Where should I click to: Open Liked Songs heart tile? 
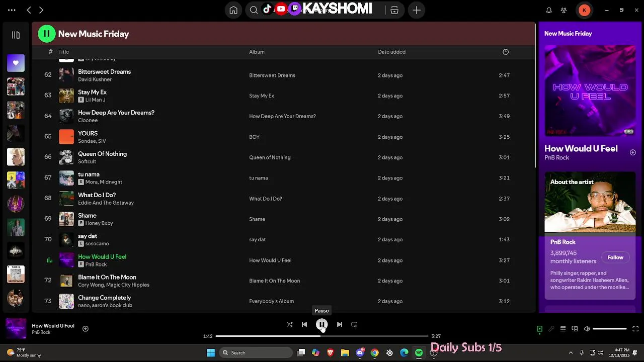click(16, 63)
